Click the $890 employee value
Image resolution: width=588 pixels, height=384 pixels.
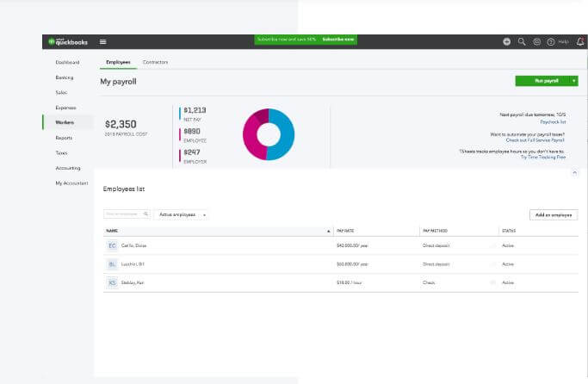click(x=192, y=131)
